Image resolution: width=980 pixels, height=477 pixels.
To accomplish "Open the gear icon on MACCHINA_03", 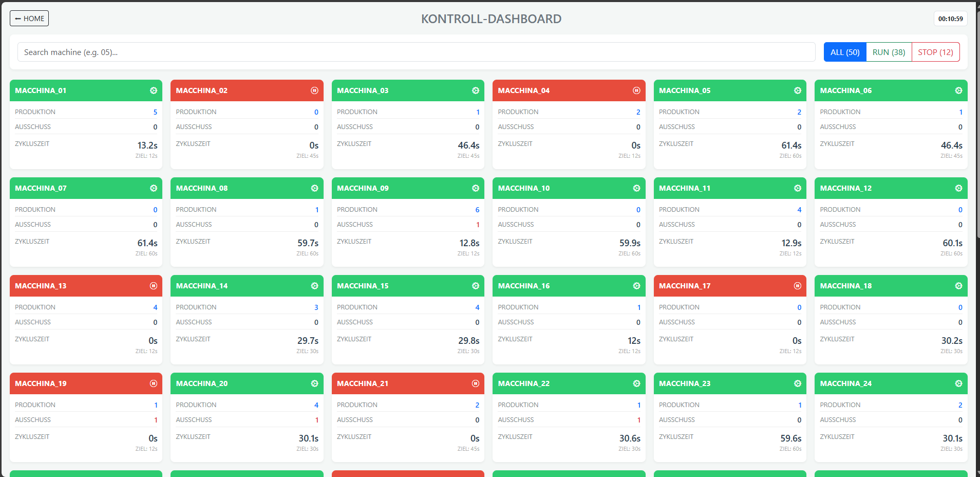I will pos(475,90).
